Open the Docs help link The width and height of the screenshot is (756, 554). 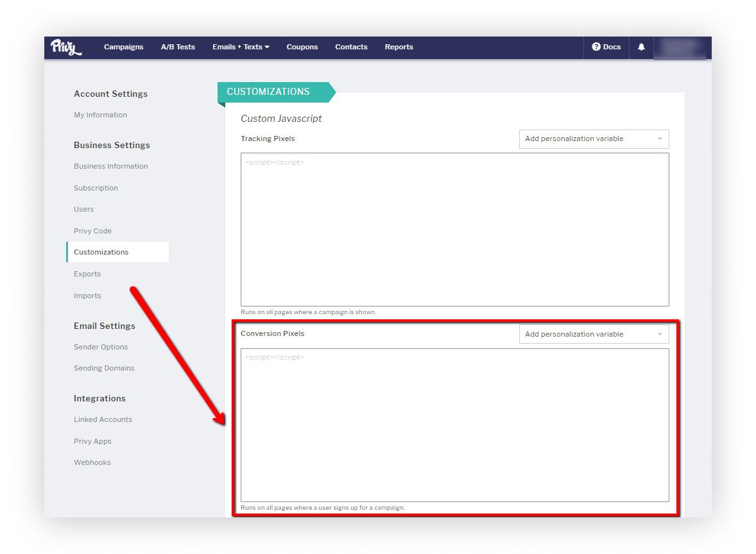coord(606,47)
